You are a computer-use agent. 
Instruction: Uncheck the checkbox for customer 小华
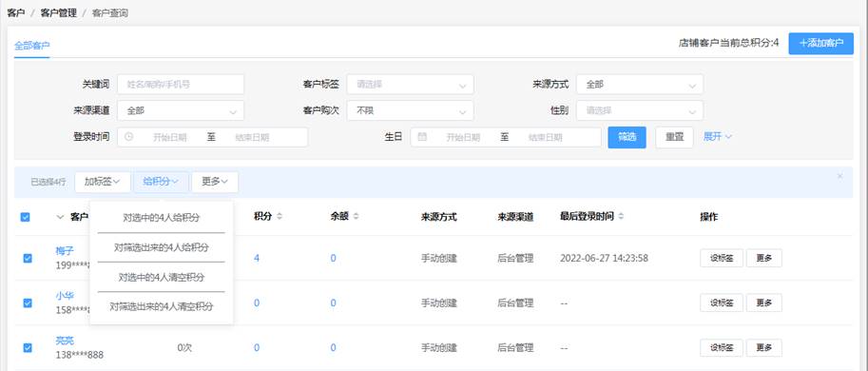click(28, 303)
